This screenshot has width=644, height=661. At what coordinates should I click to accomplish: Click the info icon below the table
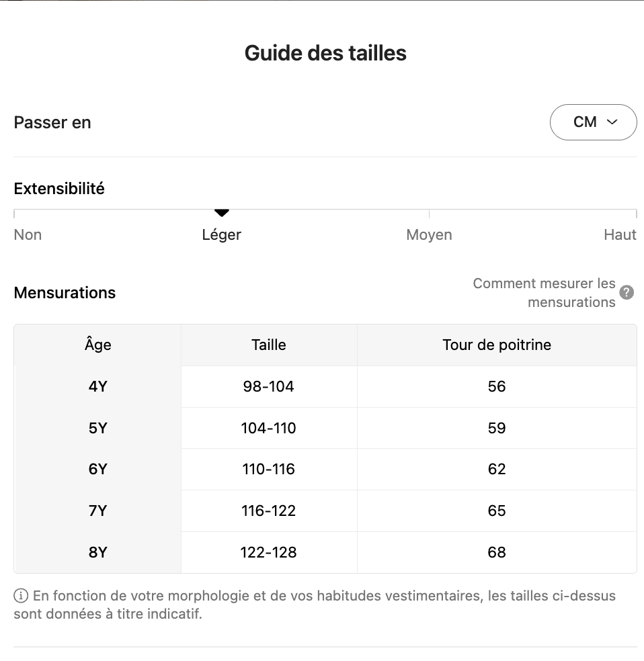point(21,596)
